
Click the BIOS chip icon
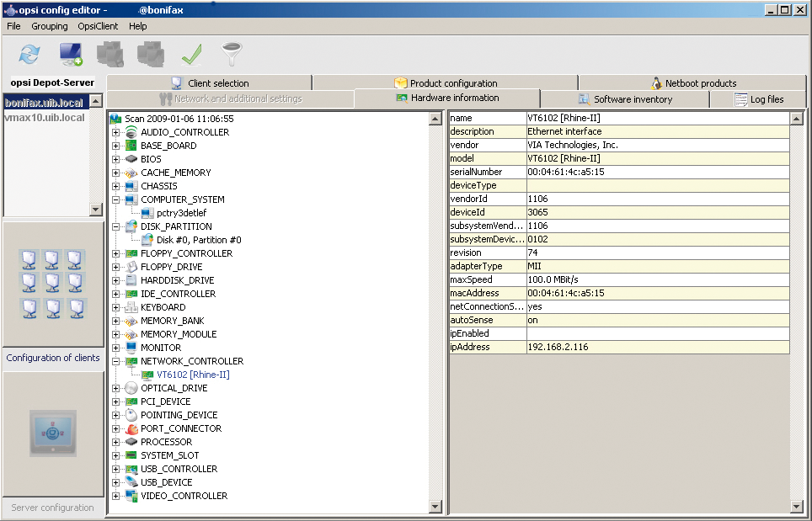[x=131, y=159]
